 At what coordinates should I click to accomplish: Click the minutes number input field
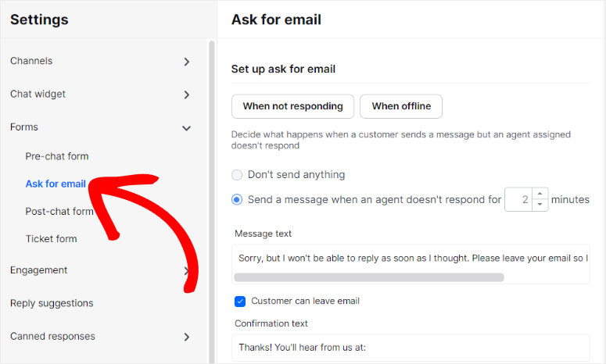pos(518,199)
